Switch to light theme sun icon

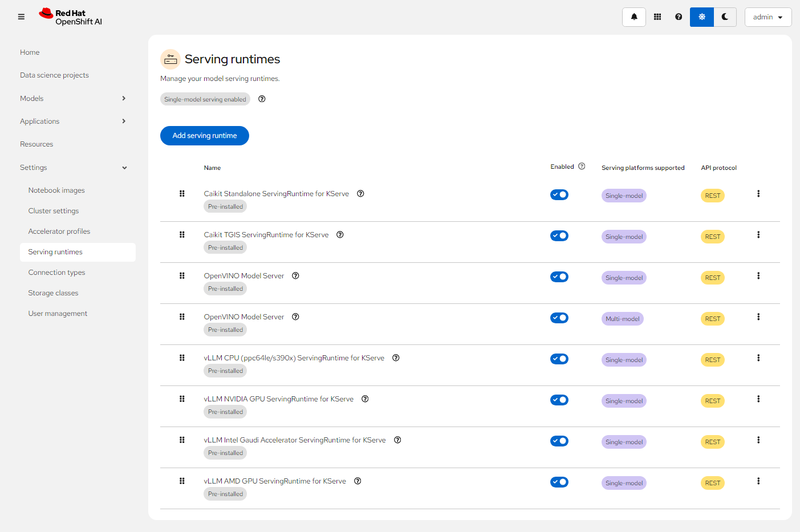tap(702, 17)
